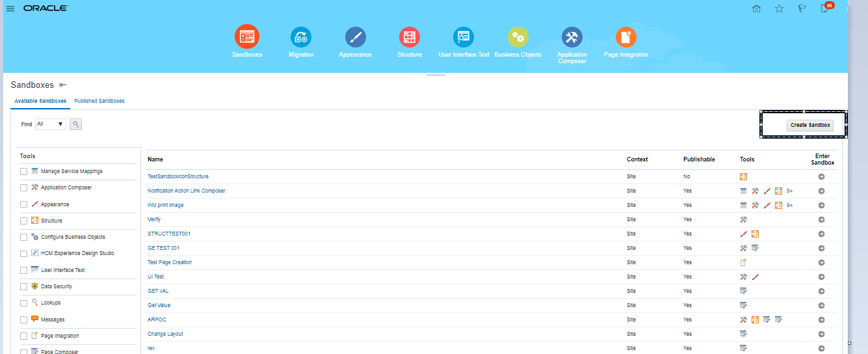This screenshot has height=354, width=868.
Task: Open the TestSandboxIconStructure sandbox link
Action: [178, 177]
